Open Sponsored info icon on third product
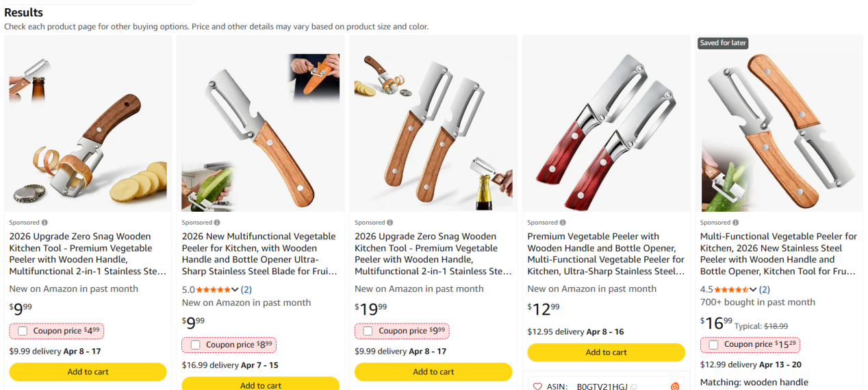The image size is (868, 390). click(x=390, y=223)
